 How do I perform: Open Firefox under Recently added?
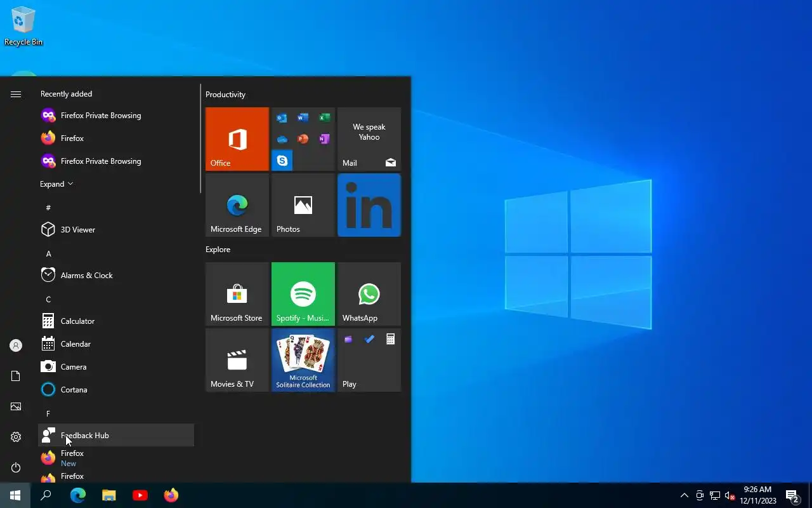[116, 138]
